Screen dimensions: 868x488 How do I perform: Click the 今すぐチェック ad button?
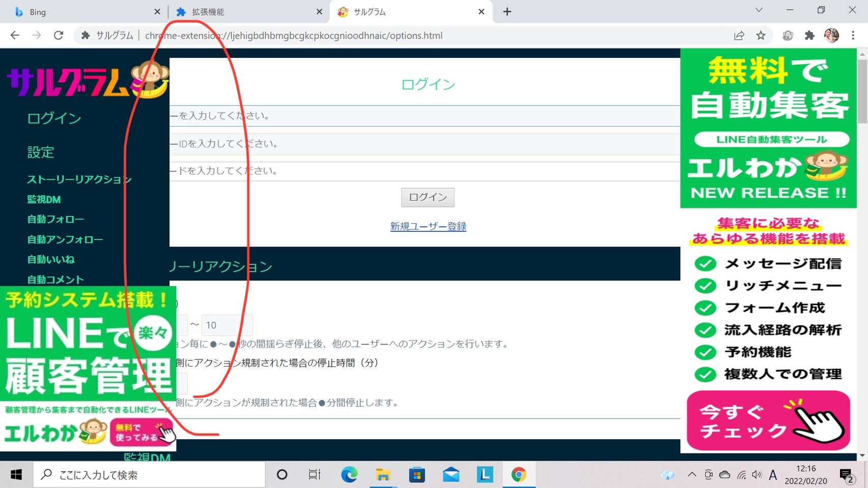(768, 420)
